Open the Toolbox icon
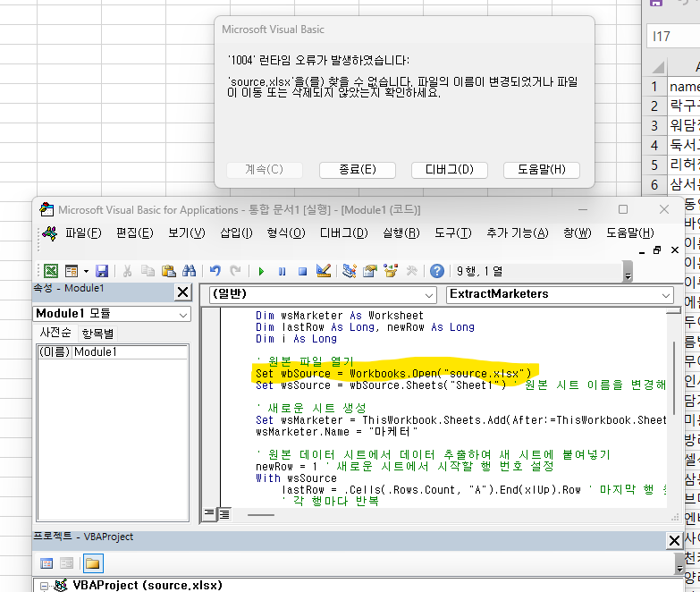The image size is (700, 592). (x=411, y=271)
